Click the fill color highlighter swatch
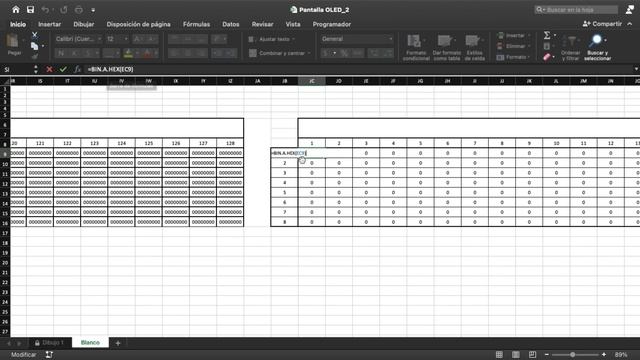The height and width of the screenshot is (360, 640). tap(128, 53)
